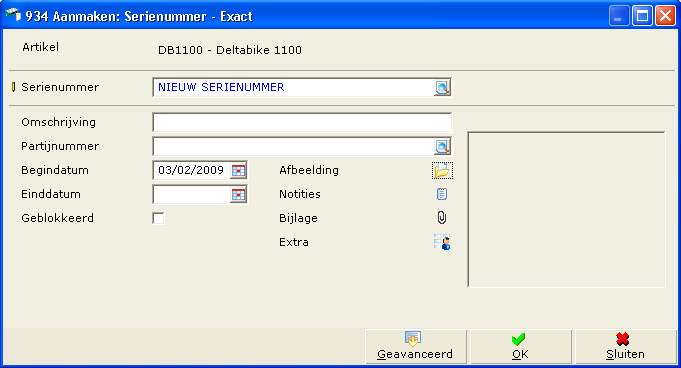Open the Serienummer lookup browser icon
The width and height of the screenshot is (681, 368).
coord(442,87)
